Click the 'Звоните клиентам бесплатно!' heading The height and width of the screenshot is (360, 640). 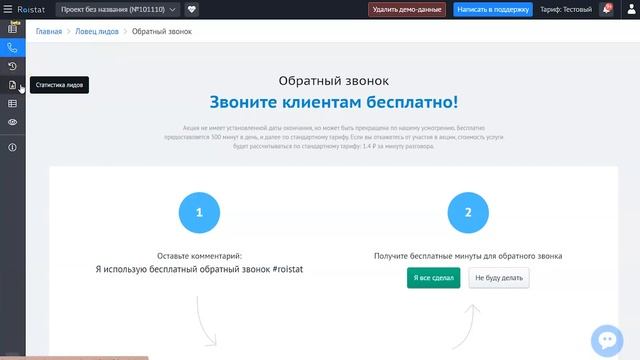point(334,102)
